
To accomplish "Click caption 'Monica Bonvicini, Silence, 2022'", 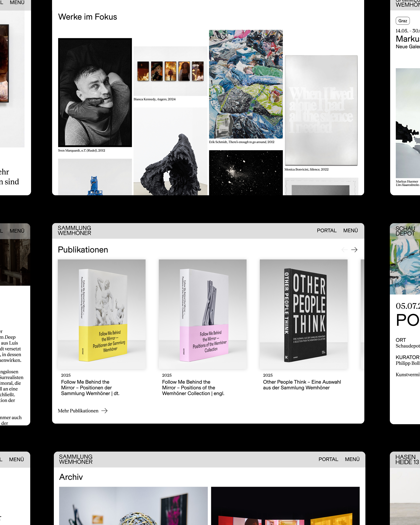I will (x=306, y=169).
